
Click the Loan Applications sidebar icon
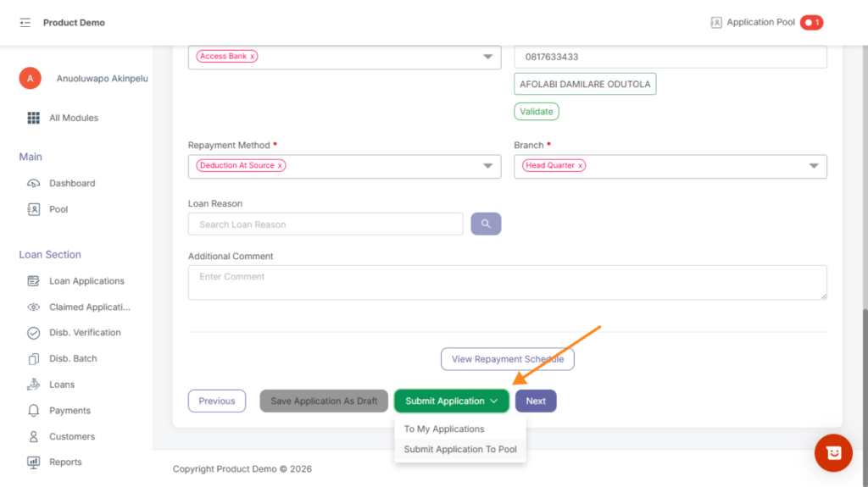34,281
